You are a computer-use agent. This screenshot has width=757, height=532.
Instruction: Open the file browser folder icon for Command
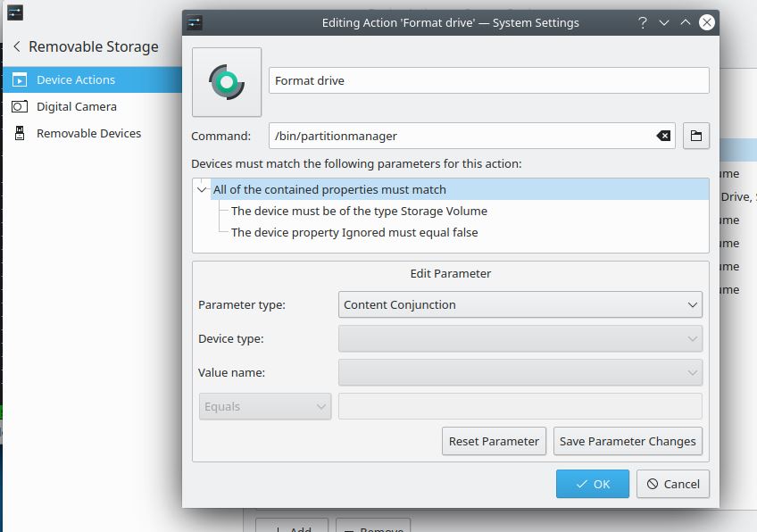[x=696, y=136]
